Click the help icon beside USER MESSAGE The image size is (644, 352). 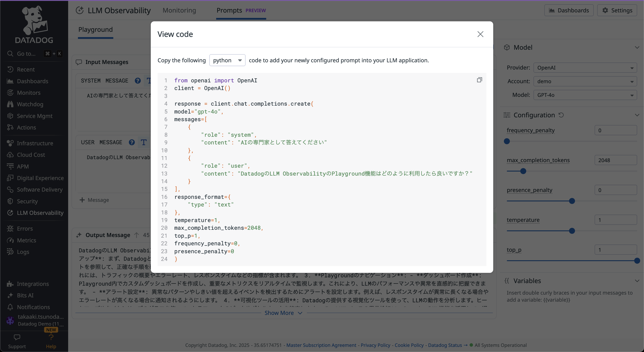[132, 142]
